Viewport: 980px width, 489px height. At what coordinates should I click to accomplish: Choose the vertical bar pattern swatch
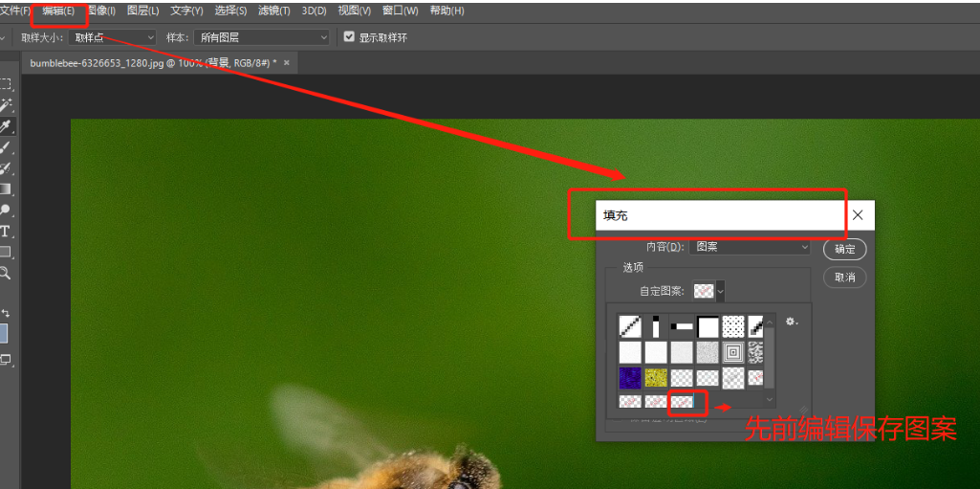[656, 326]
